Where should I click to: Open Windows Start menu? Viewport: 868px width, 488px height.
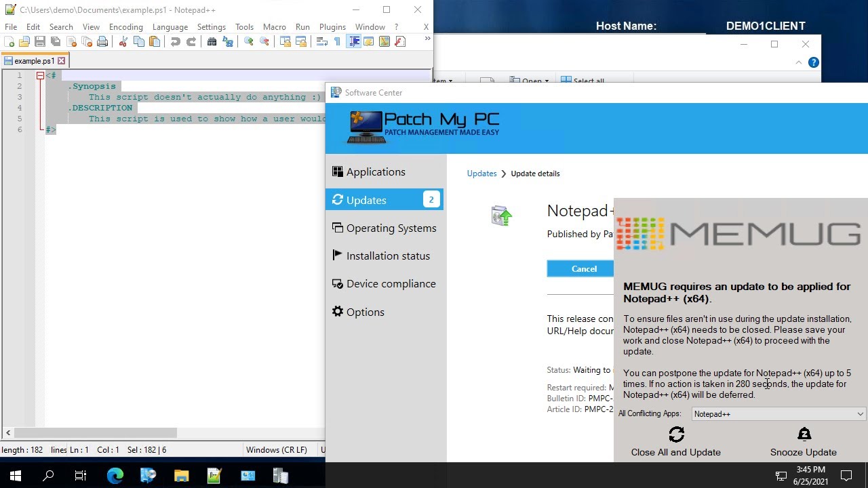15,476
